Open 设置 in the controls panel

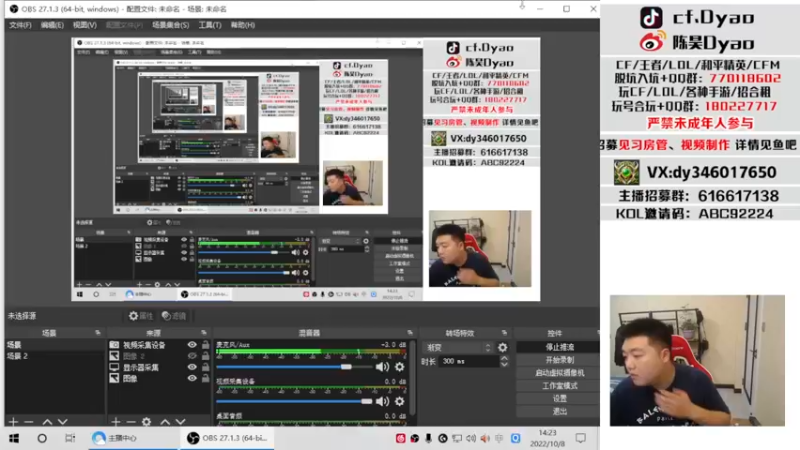pyautogui.click(x=559, y=398)
